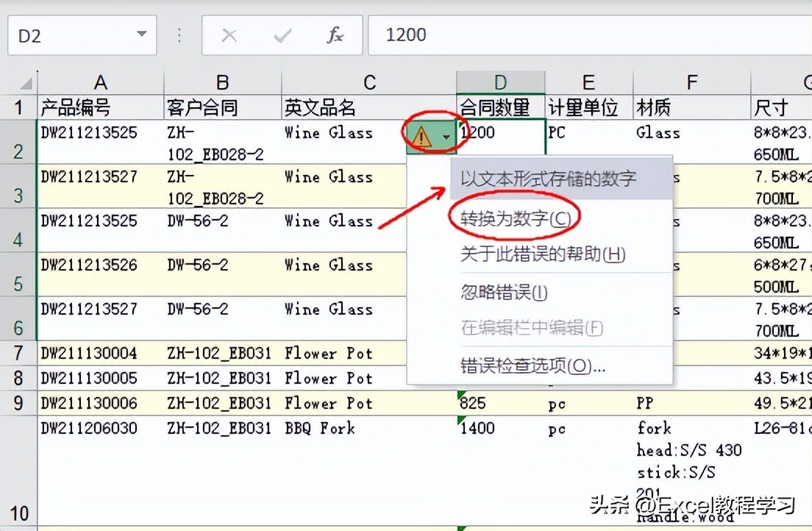The image size is (812, 531).
Task: Select cell D10 containing 1400
Action: 500,471
